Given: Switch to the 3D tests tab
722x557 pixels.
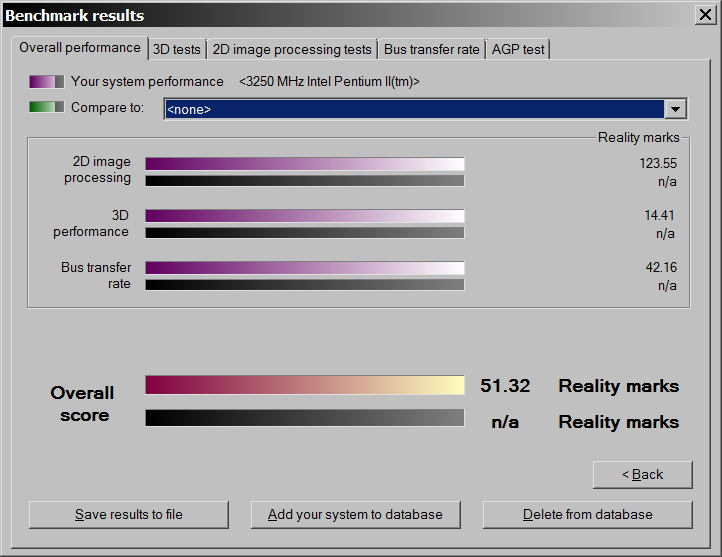Looking at the screenshot, I should coord(176,49).
